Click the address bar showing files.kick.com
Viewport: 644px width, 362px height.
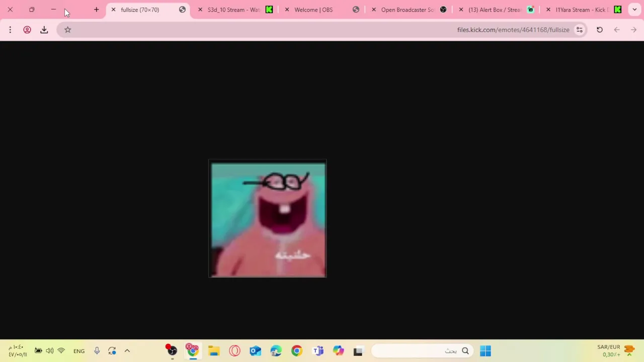pyautogui.click(x=322, y=30)
